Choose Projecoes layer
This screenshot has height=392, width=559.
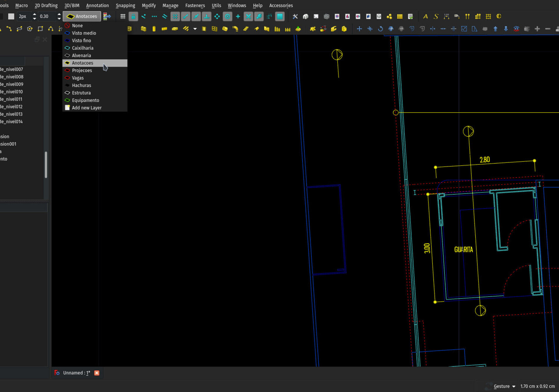95,70
